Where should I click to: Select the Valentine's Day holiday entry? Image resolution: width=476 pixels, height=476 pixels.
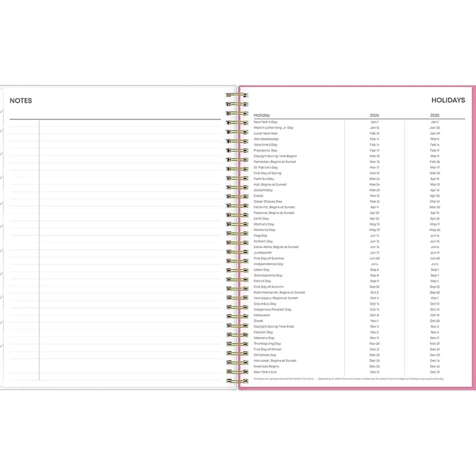pyautogui.click(x=265, y=145)
